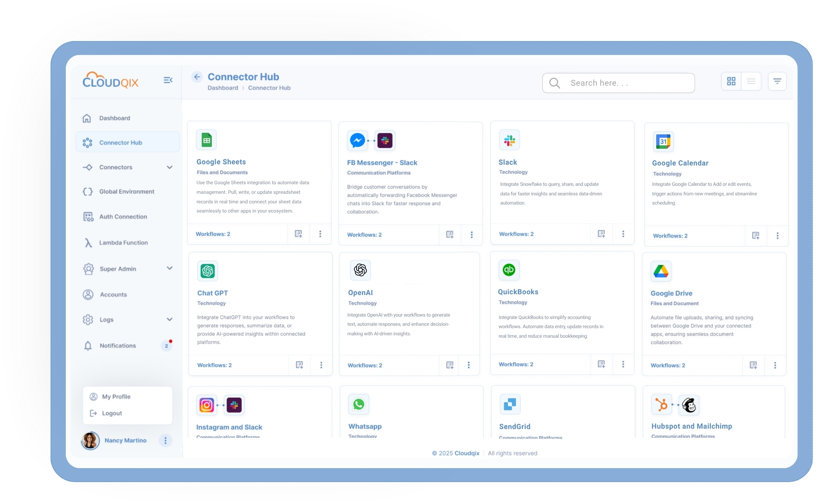Click the add-workflow icon on QuickBooks card

click(x=601, y=364)
